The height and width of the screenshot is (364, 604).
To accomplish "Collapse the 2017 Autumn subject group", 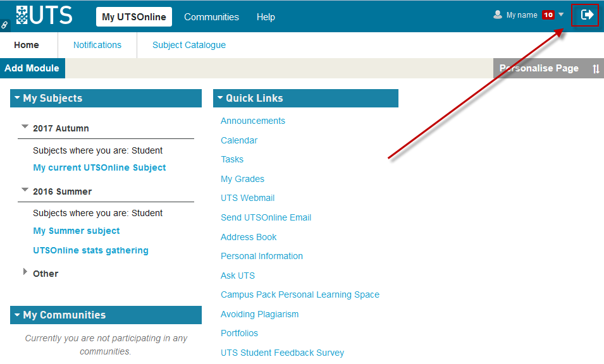I will click(x=25, y=127).
